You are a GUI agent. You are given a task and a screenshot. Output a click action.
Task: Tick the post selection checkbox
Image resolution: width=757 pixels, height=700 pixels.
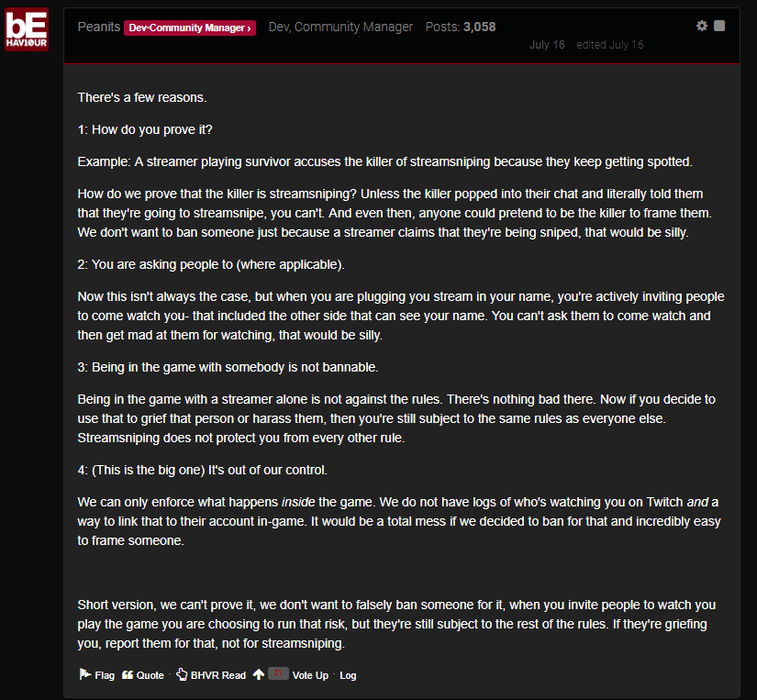(x=718, y=26)
